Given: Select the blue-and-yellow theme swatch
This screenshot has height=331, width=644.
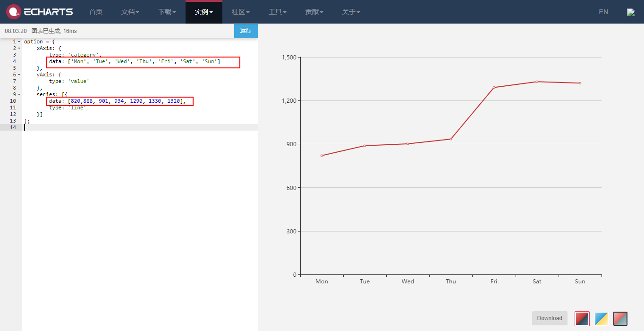Looking at the screenshot, I should (x=601, y=319).
